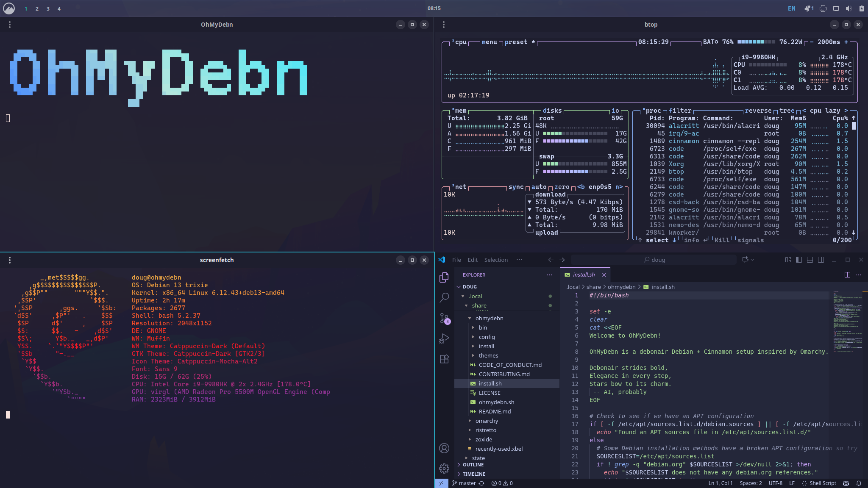Click the Accounts icon in activity bar
Viewport: 868px width, 488px height.
coord(444,448)
